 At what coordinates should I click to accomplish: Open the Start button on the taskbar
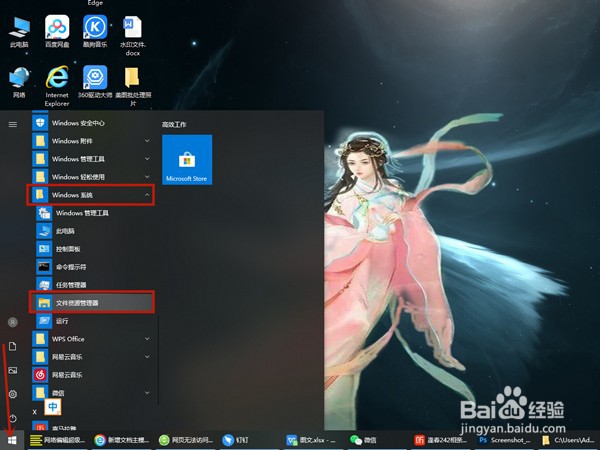point(12,440)
